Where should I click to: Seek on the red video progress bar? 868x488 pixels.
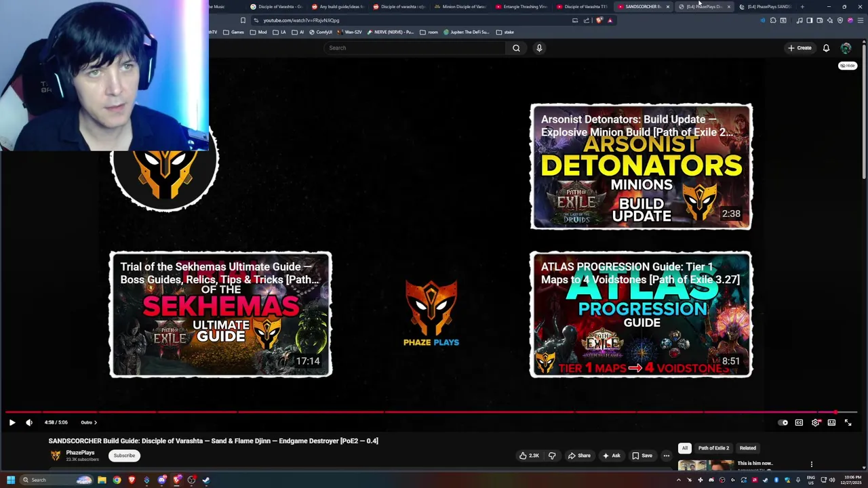coord(431,411)
